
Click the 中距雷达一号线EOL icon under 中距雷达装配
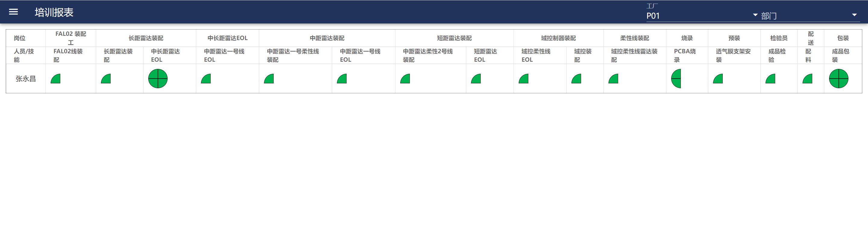tap(342, 79)
